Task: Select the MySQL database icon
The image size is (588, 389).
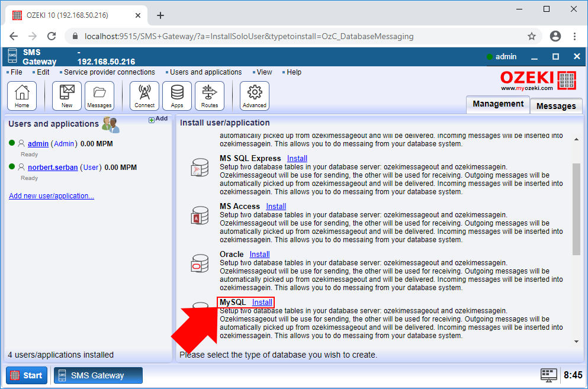Action: coord(200,306)
